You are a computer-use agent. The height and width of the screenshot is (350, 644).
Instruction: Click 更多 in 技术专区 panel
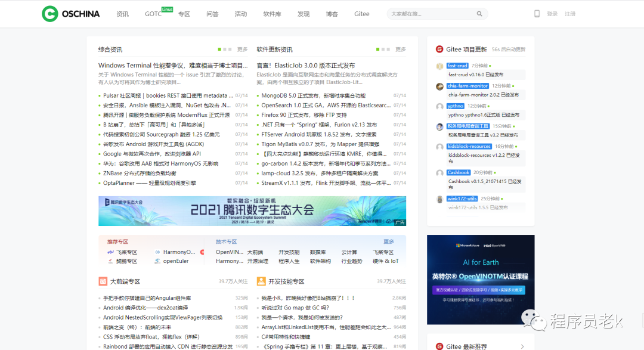(389, 241)
